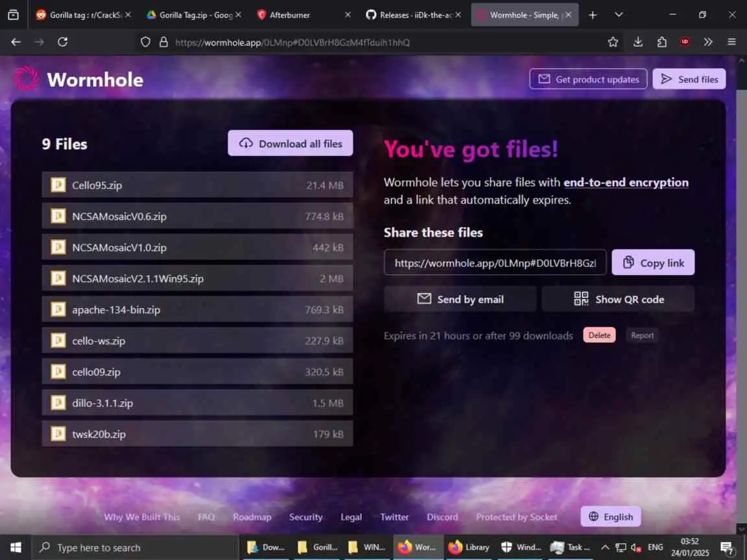Switch to the Afterburner tab
This screenshot has width=747, height=560.
click(303, 15)
